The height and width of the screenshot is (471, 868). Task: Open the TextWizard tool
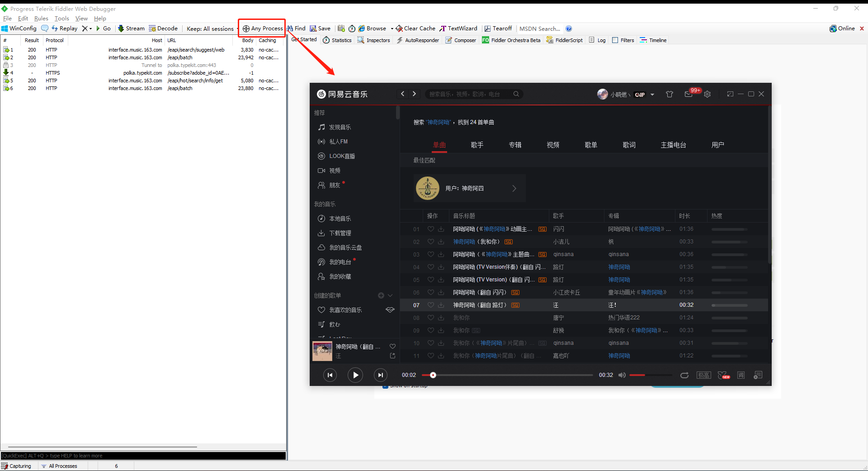[x=458, y=29]
